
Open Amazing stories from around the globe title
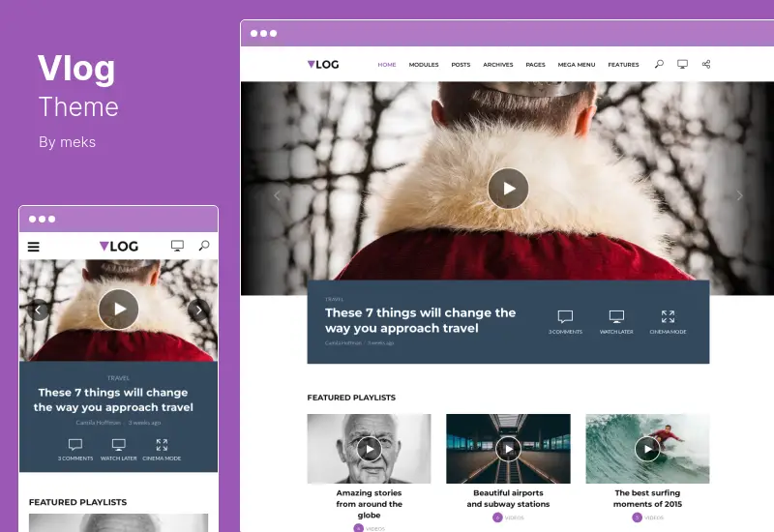(370, 504)
